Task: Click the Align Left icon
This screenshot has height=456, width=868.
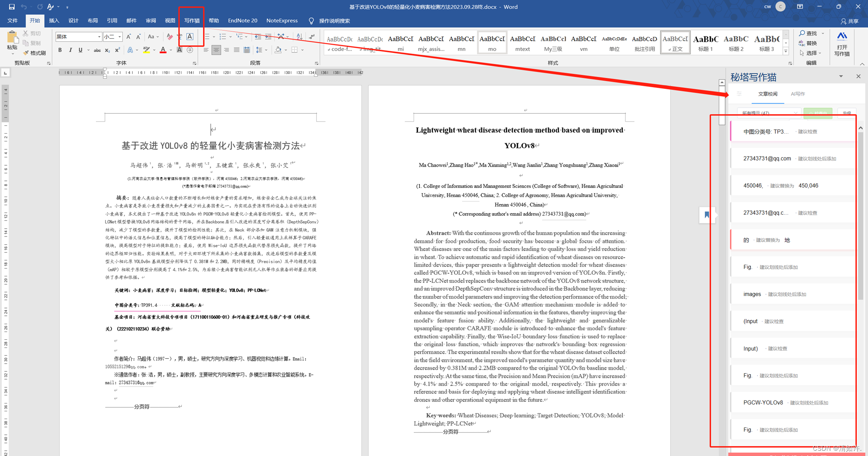Action: (x=206, y=50)
